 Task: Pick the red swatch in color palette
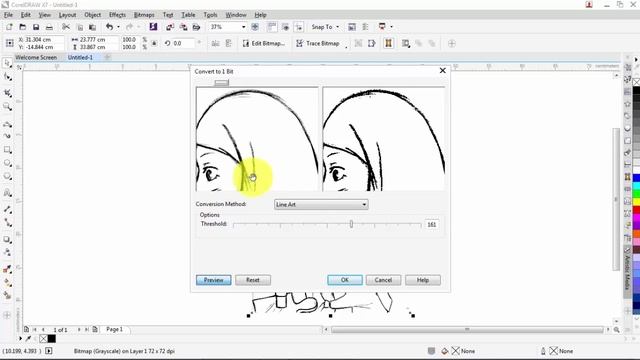tap(636, 210)
